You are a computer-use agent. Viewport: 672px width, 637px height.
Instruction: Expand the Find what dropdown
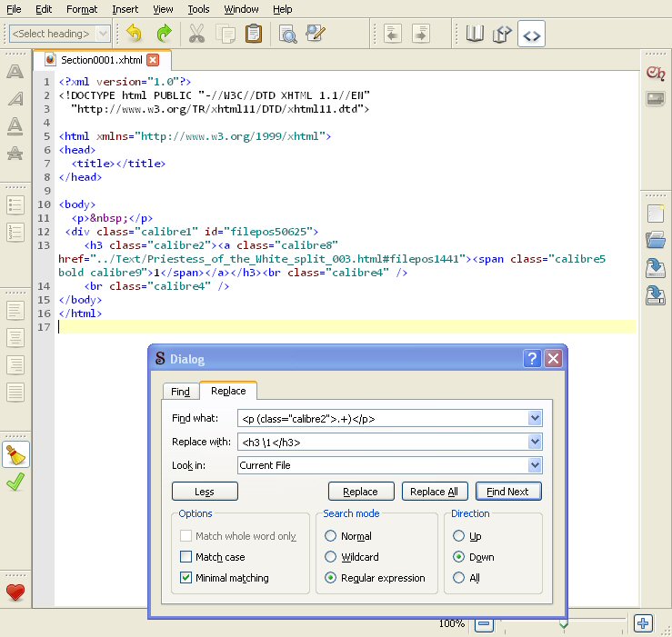pyautogui.click(x=534, y=418)
